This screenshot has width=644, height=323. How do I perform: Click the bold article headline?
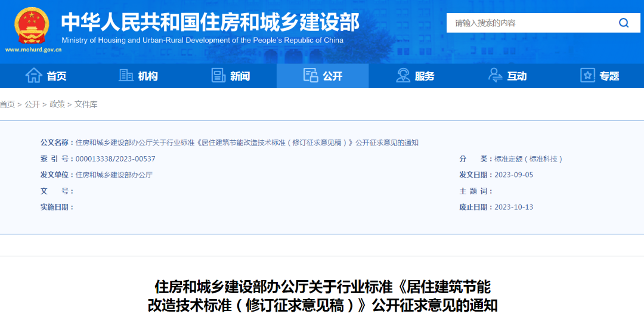(323, 296)
